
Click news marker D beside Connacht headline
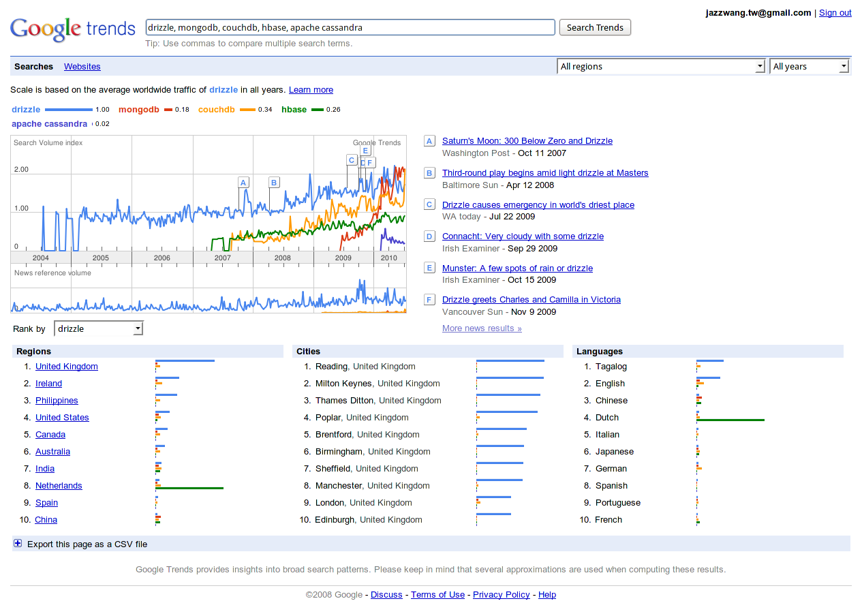point(429,236)
